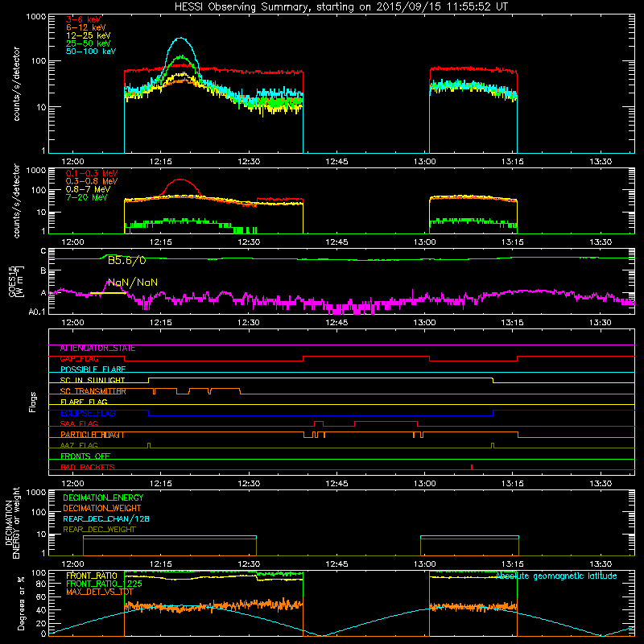The image size is (644, 644).
Task: Click the FRONT_RATIO legend label
Action: point(92,576)
